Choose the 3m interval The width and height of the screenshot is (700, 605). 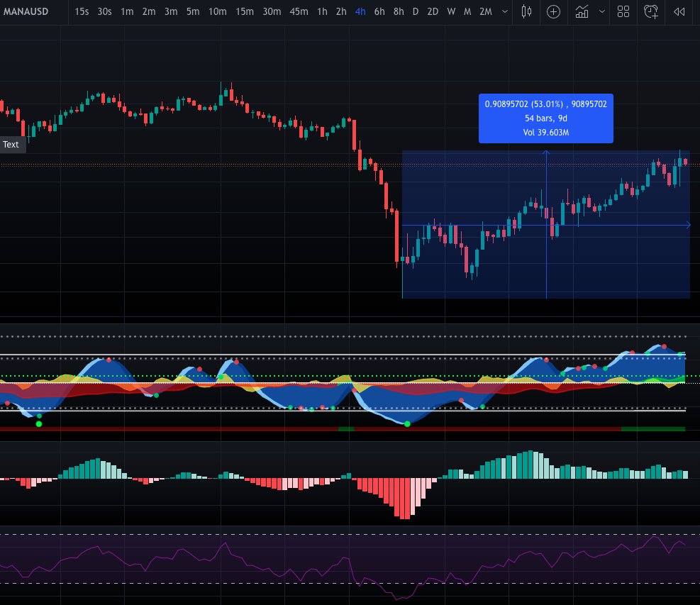coord(170,11)
